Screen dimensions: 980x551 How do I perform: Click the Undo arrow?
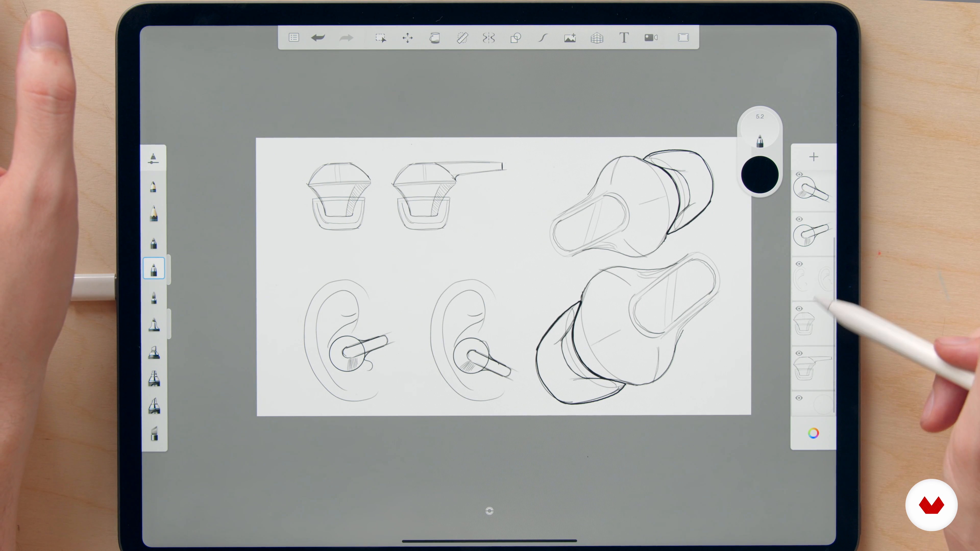click(318, 37)
